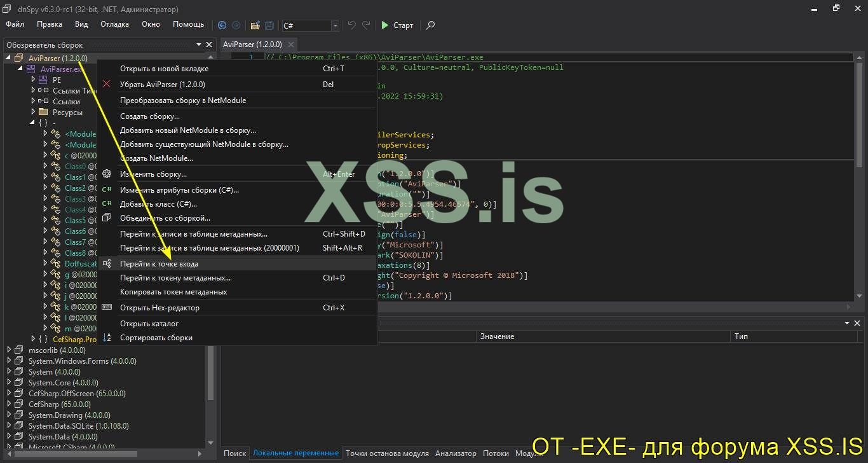Click the Ресурсы folder icon in tree
868x463 pixels.
pos(43,113)
